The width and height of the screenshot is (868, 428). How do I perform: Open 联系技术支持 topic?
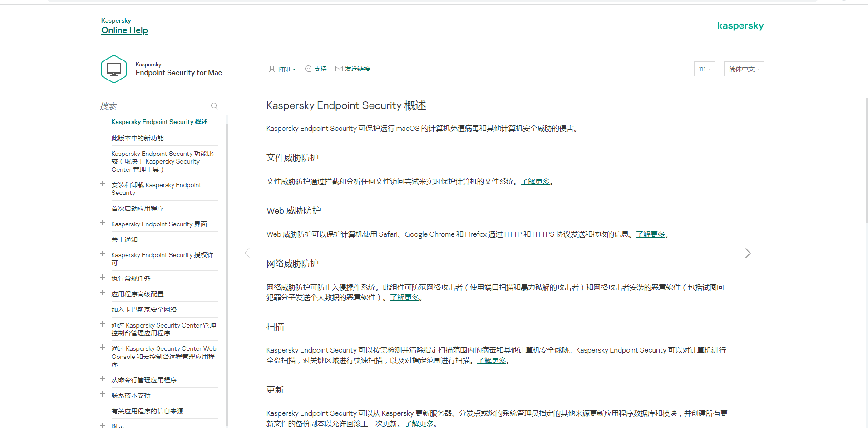pyautogui.click(x=131, y=395)
